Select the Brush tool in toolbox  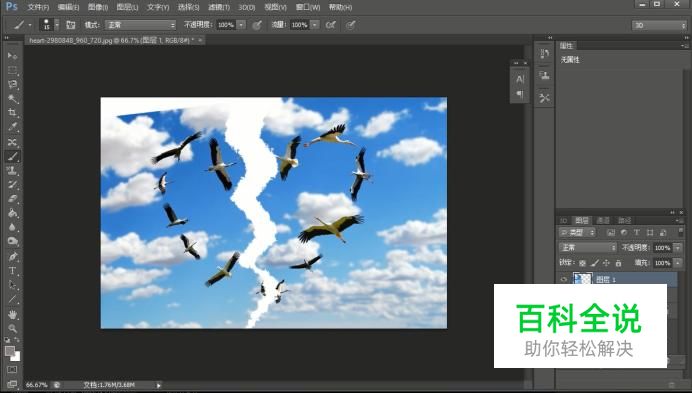[x=12, y=156]
